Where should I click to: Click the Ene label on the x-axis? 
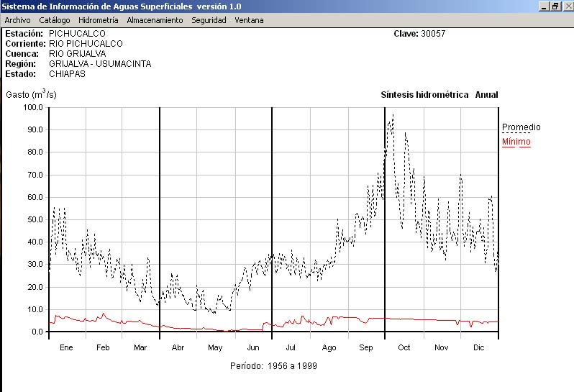click(x=66, y=347)
